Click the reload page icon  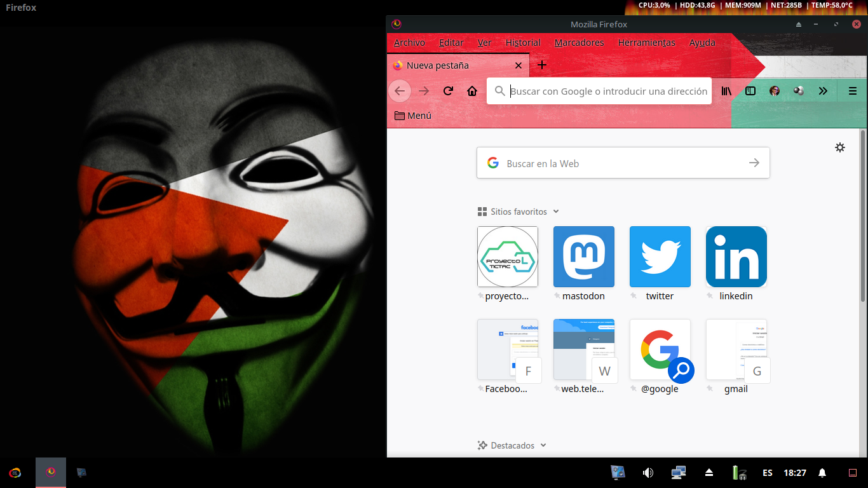(x=448, y=91)
